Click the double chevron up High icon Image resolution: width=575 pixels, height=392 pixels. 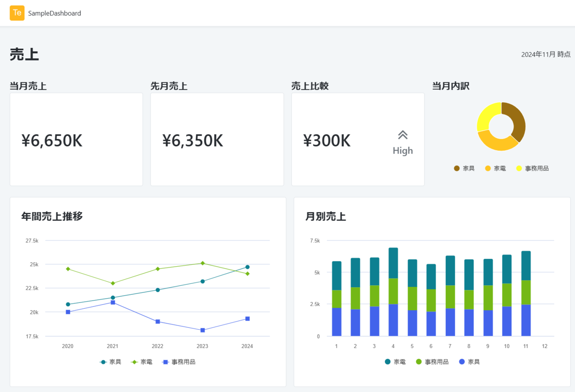(x=403, y=135)
